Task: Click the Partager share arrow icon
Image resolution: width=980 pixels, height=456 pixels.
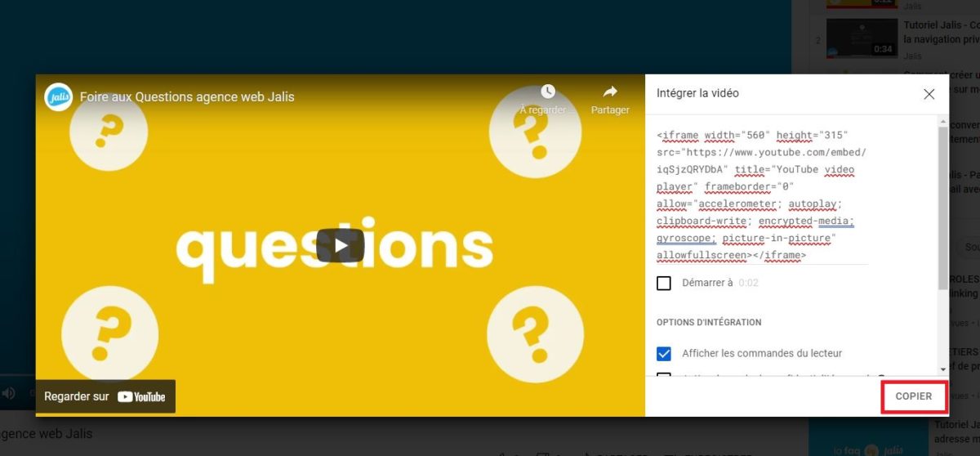Action: coord(610,92)
